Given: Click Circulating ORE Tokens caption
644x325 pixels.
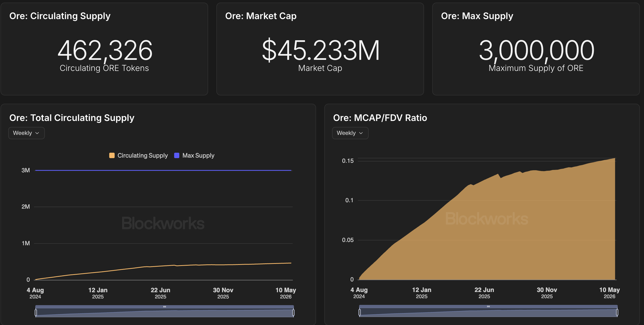Looking at the screenshot, I should point(104,68).
